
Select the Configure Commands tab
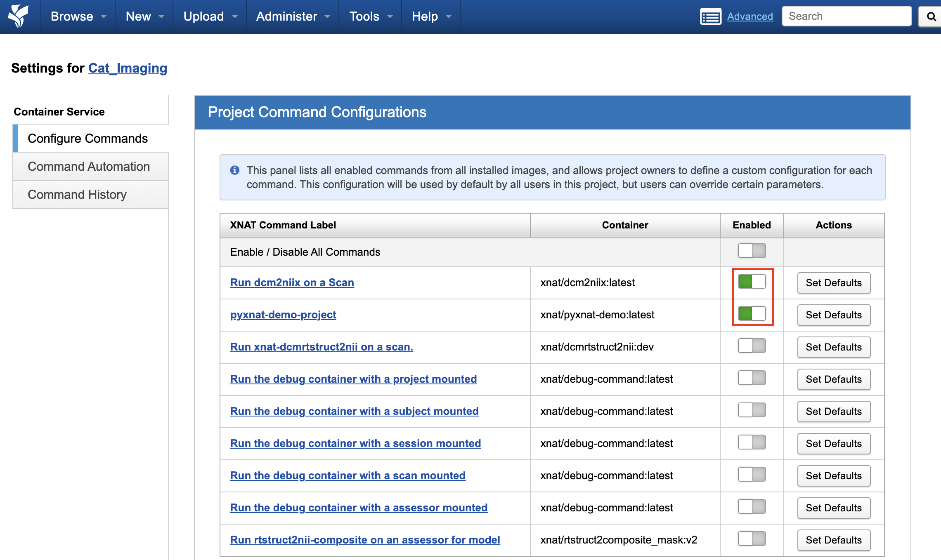pos(91,139)
